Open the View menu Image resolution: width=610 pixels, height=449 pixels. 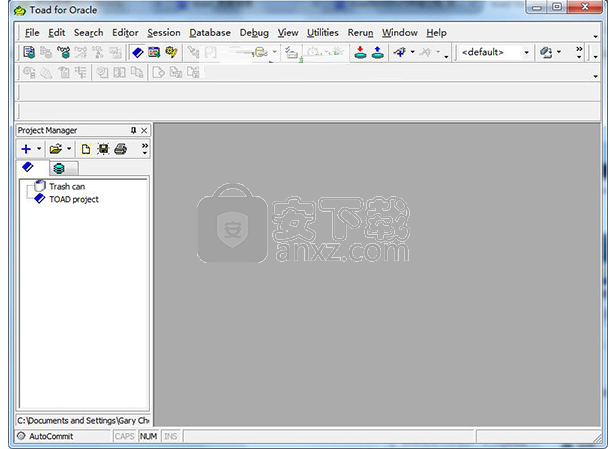tap(288, 33)
